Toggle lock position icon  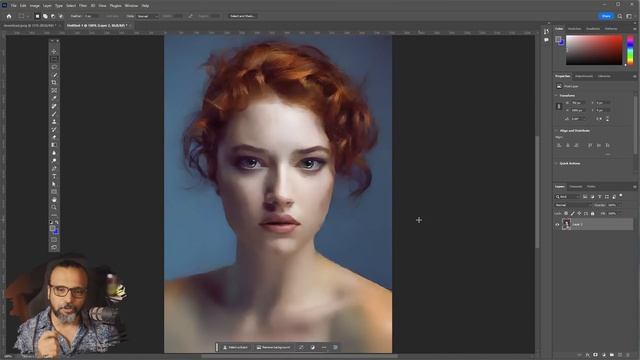579,213
